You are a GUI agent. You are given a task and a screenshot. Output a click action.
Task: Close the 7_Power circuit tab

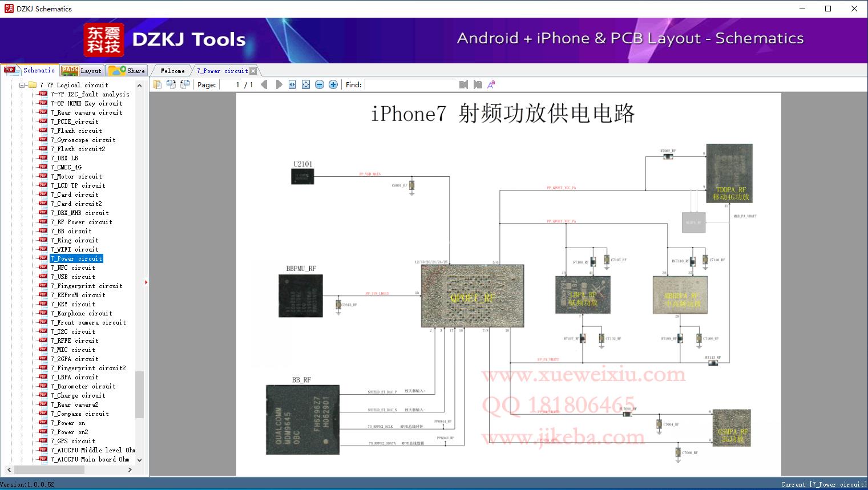point(253,71)
